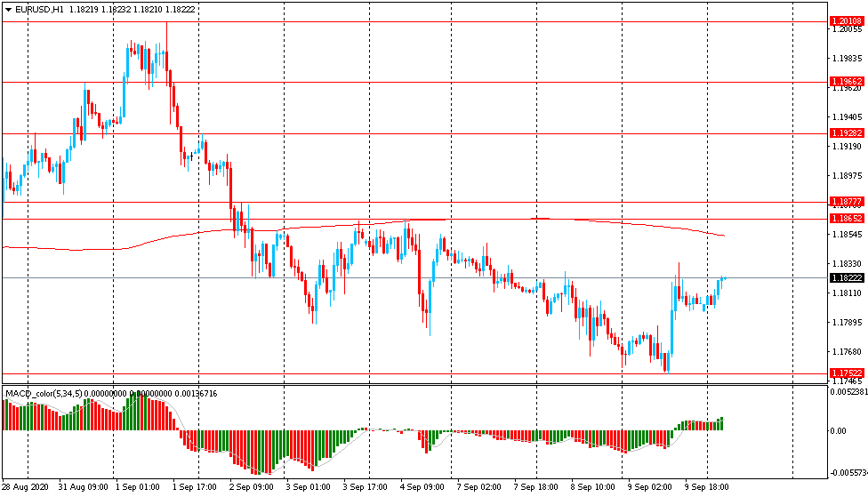Screen dimensions: 868x497
Task: Click the 7 Sep 02:00 time label
Action: (478, 487)
